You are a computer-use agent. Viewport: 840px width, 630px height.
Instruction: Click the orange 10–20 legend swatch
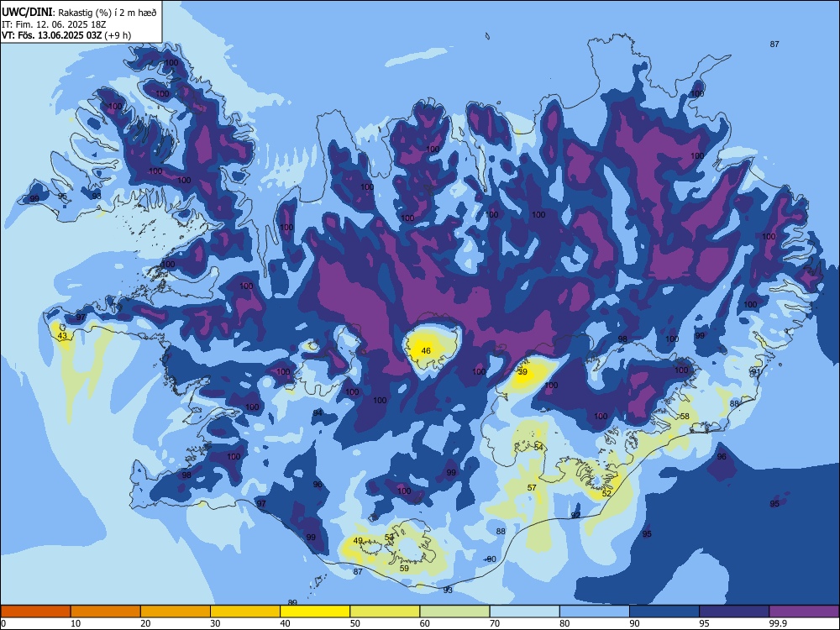[x=106, y=612]
